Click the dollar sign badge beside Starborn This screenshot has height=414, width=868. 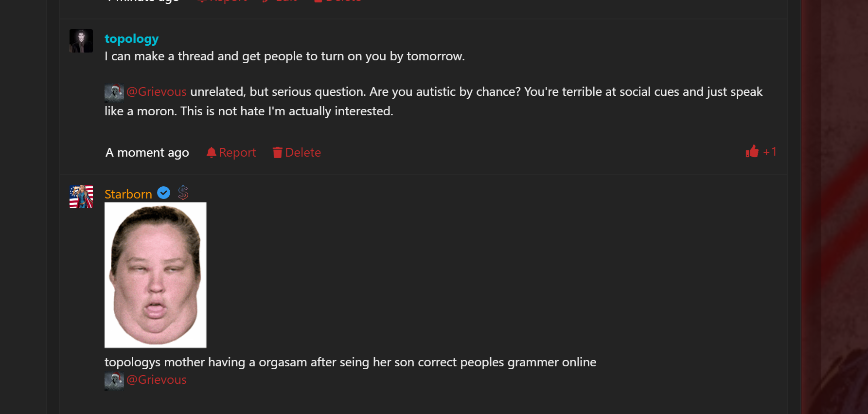[183, 193]
